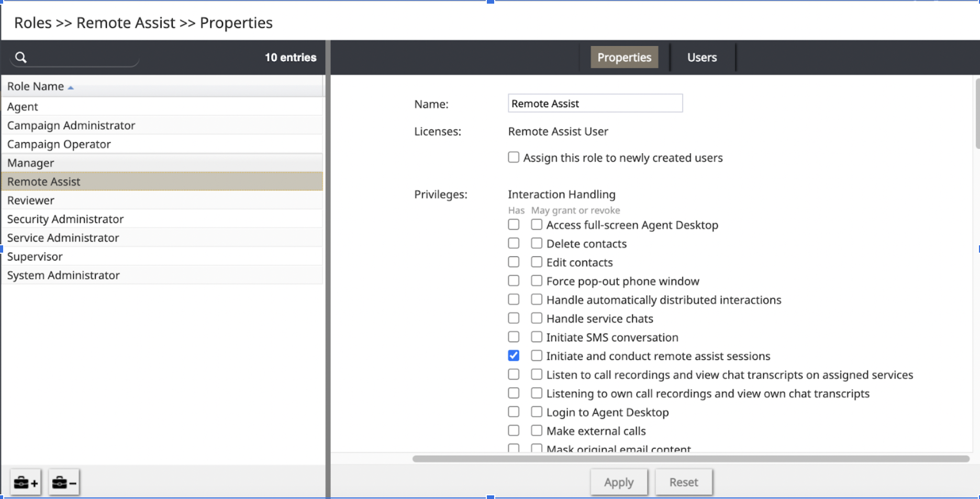The height and width of the screenshot is (499, 980).
Task: Select the Agent role in list
Action: [x=23, y=107]
